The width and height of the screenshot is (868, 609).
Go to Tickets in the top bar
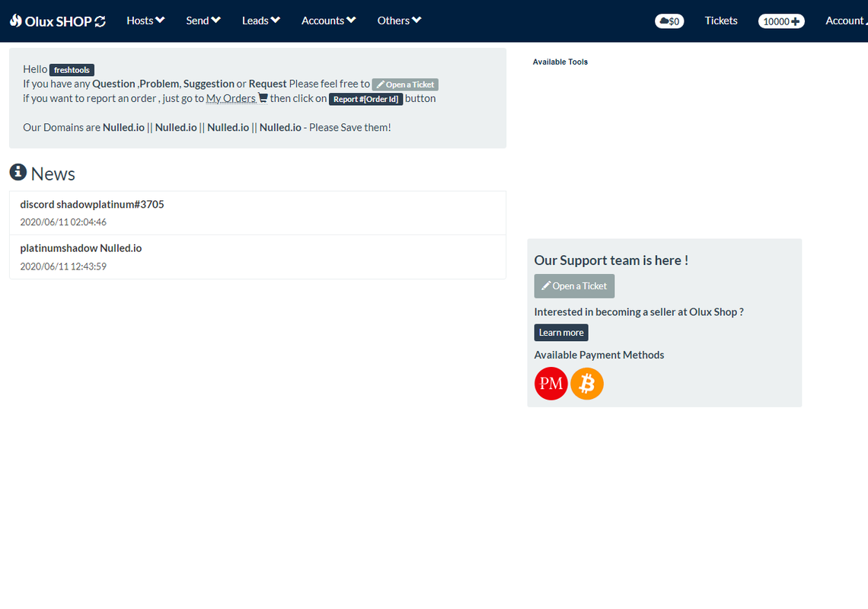point(721,21)
